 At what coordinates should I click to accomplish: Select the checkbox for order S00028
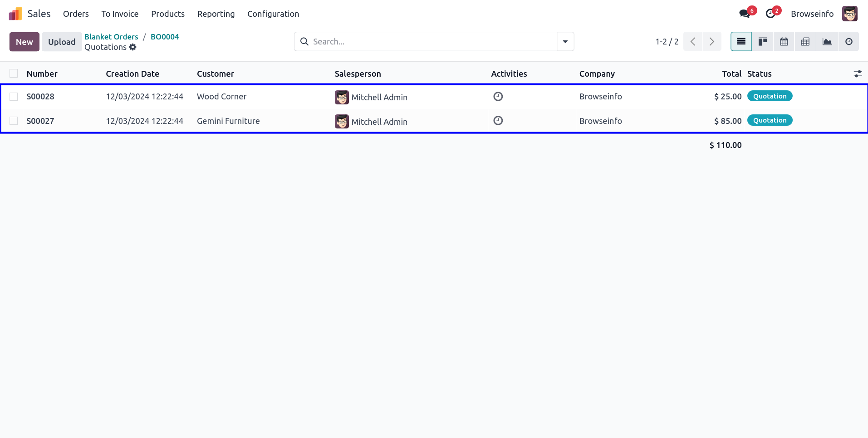point(14,97)
